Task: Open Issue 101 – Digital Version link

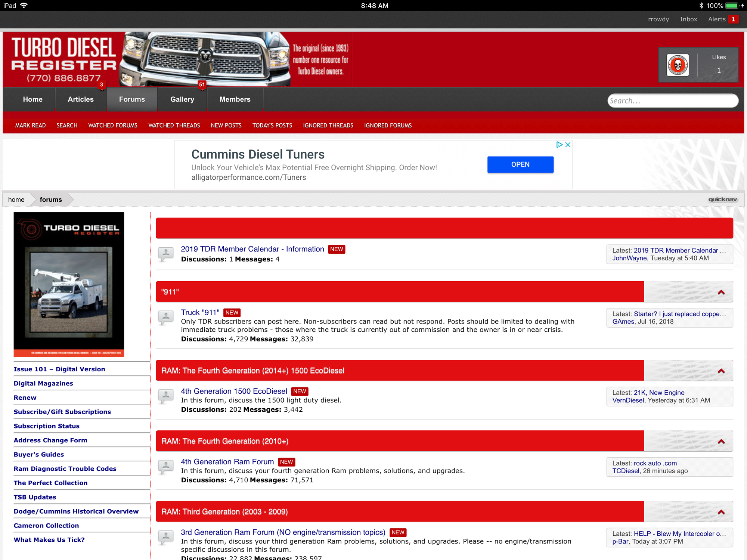Action: click(59, 369)
